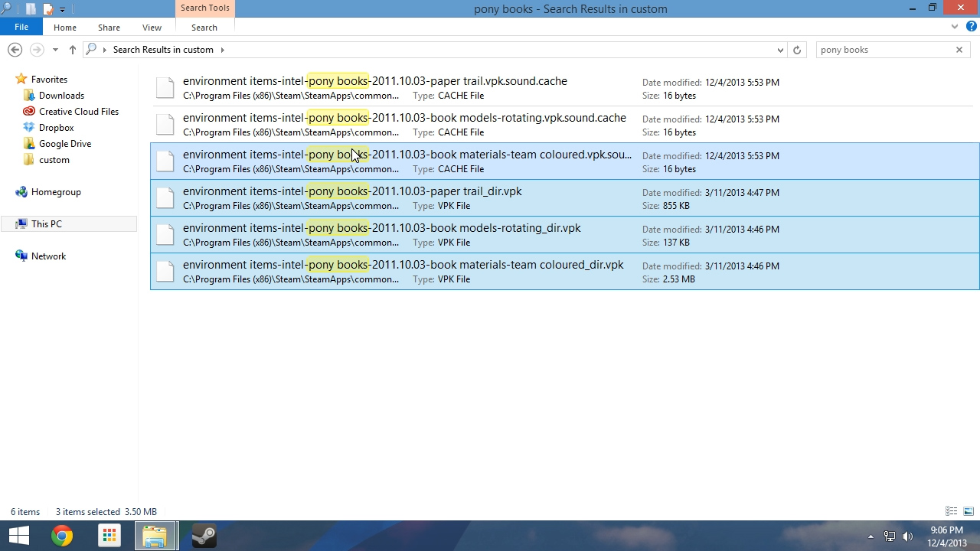Click the checkmarked document quick access icon

[47, 9]
